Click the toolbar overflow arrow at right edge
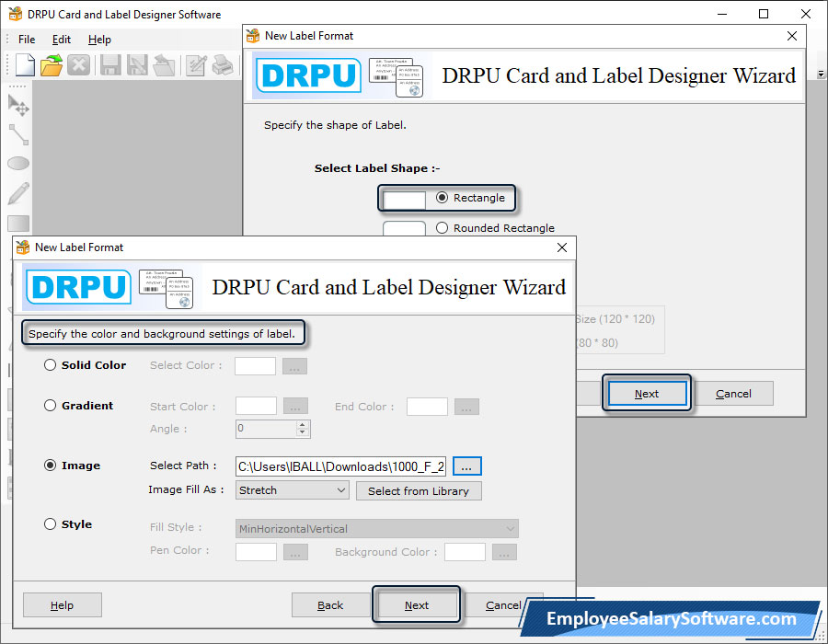828x644 pixels. tap(821, 75)
